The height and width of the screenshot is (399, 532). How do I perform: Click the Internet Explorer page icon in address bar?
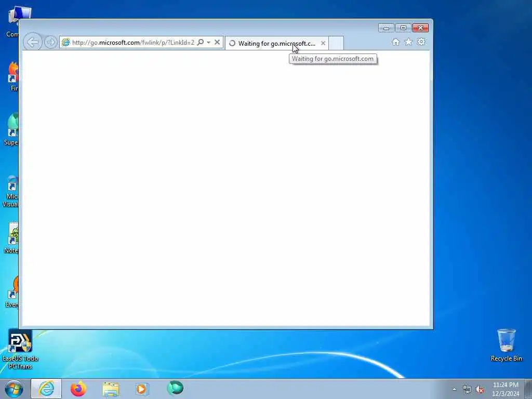[x=65, y=43]
